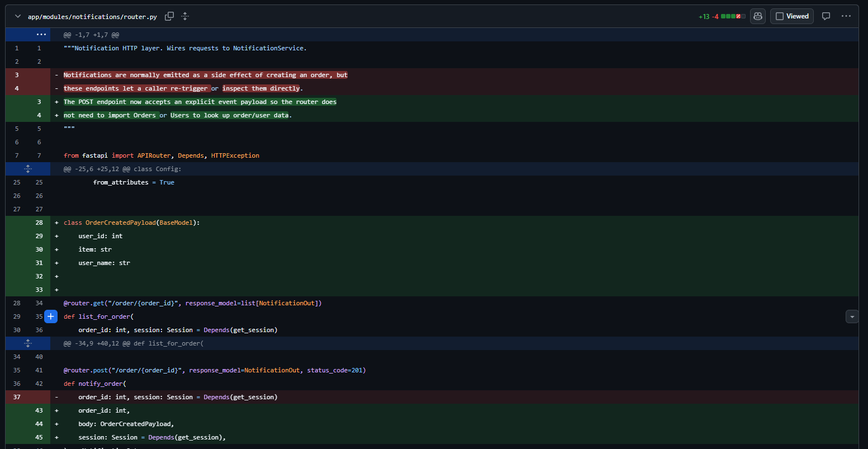Select added line number 45
Viewport: 868px width, 449px height.
(39, 437)
